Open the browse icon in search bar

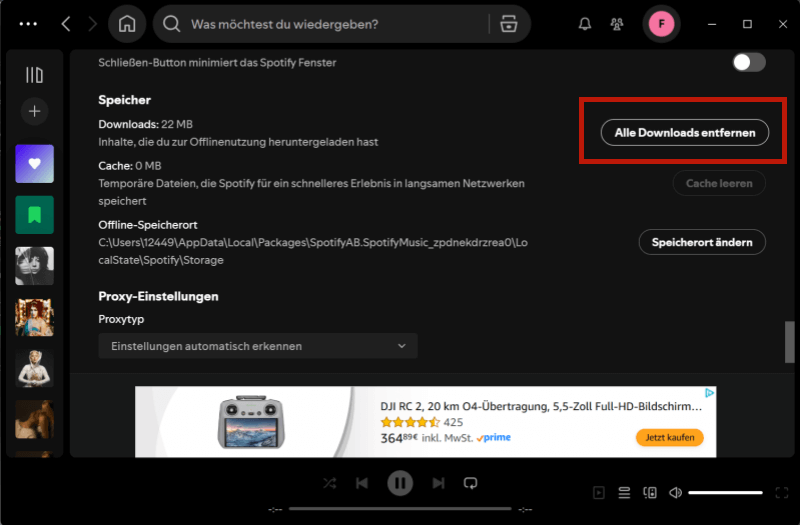coord(509,24)
